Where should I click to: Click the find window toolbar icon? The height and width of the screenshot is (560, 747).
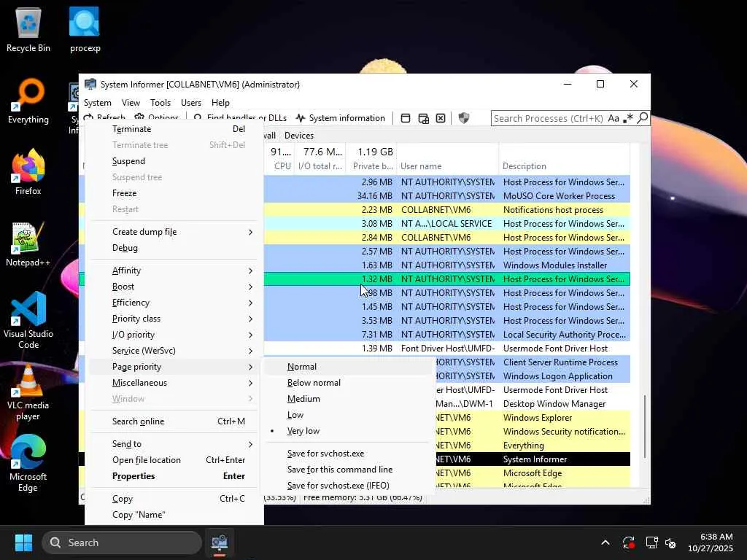423,118
